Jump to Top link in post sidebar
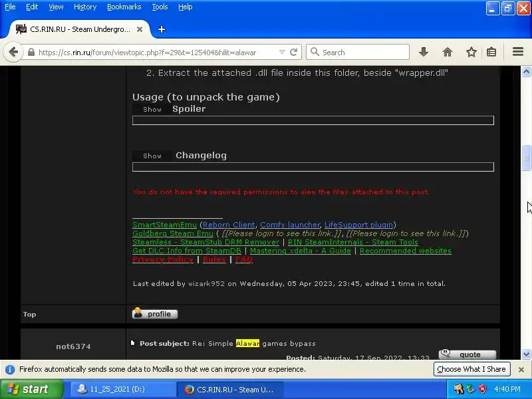 (x=29, y=314)
